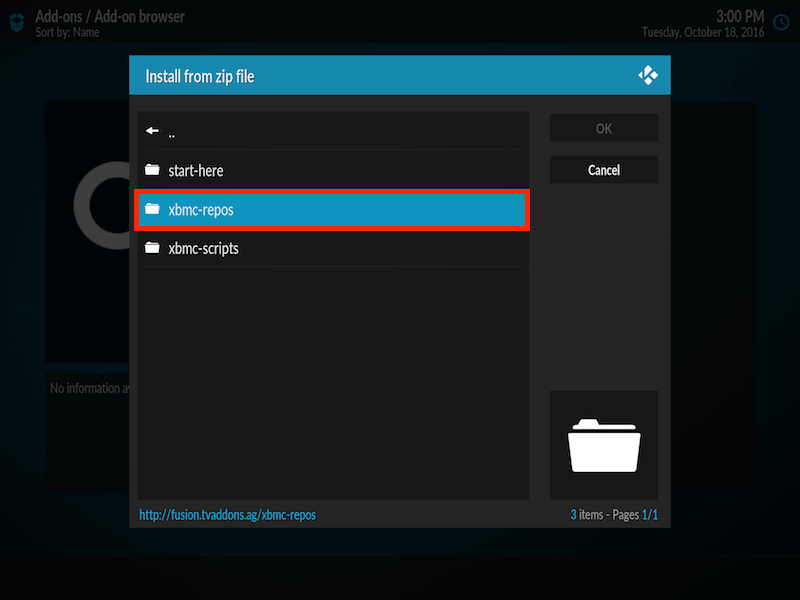
Task: Click the 'Add-ons / Add-on browser' heading
Action: pyautogui.click(x=110, y=16)
